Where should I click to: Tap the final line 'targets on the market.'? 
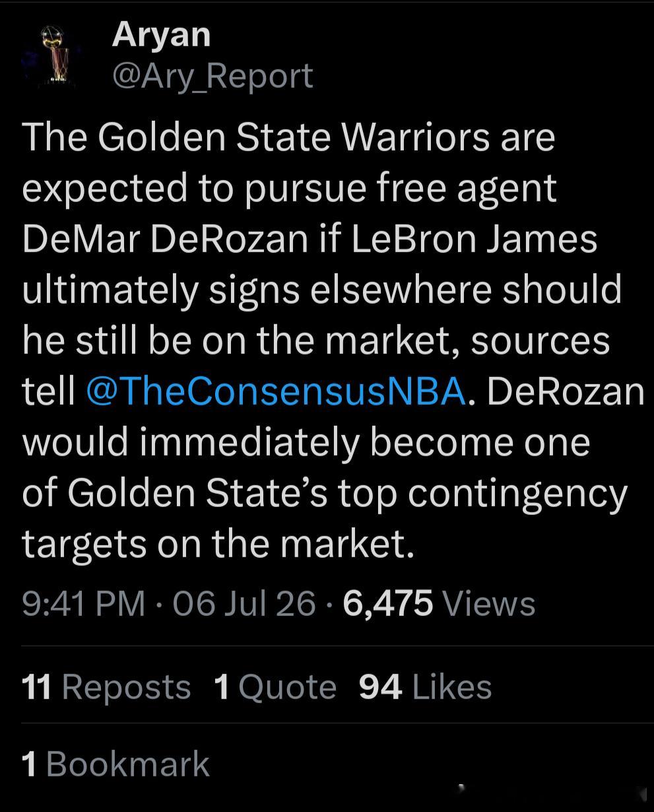coord(218,544)
